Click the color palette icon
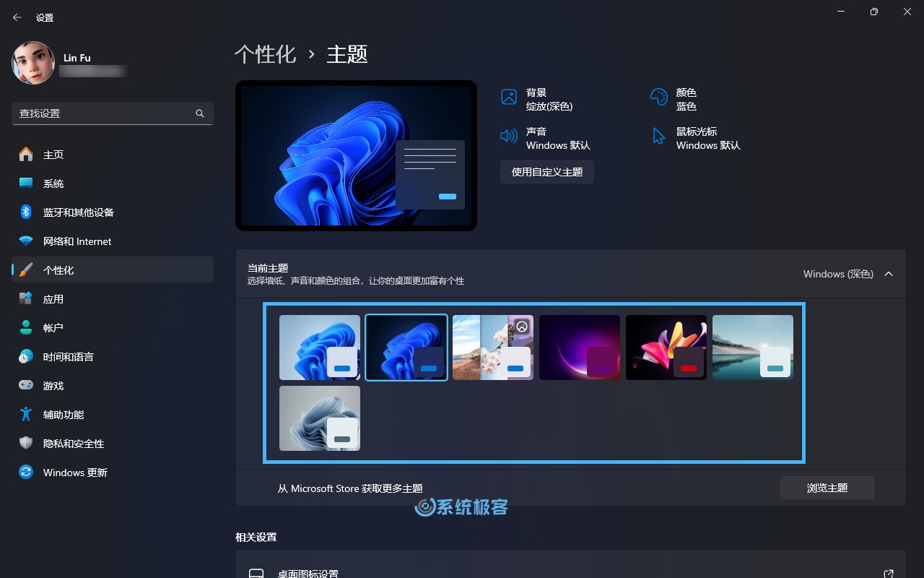The height and width of the screenshot is (578, 924). [x=658, y=97]
